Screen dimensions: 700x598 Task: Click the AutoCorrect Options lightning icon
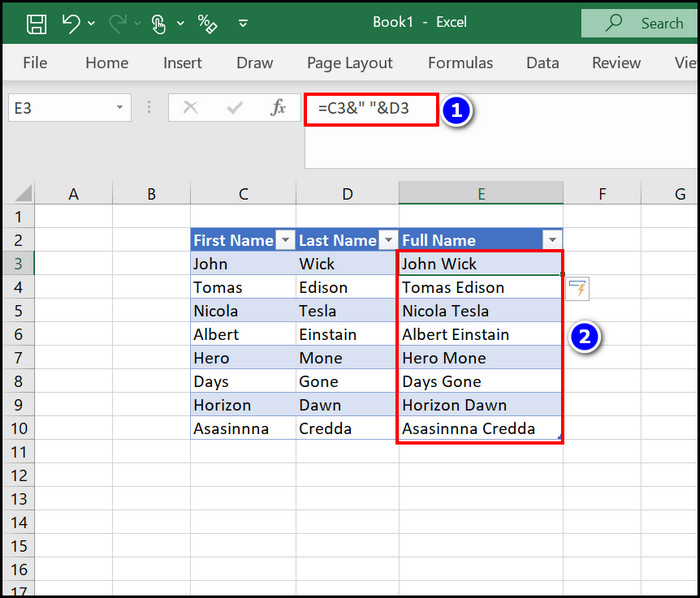point(577,288)
